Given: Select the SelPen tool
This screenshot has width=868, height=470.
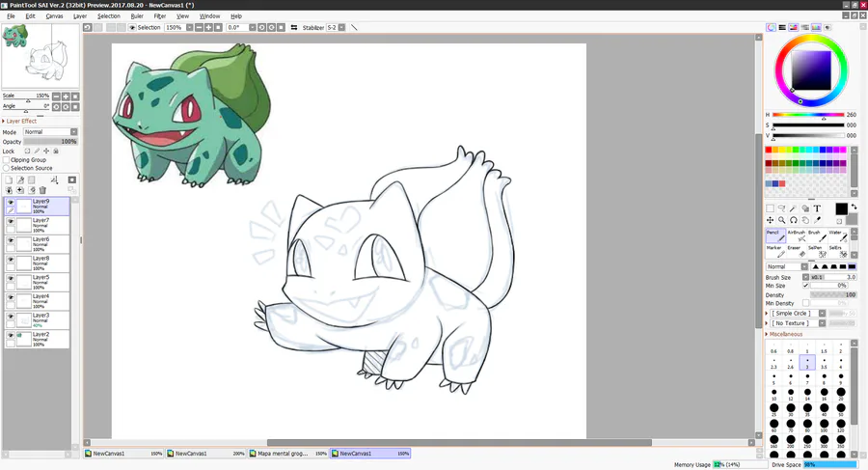Looking at the screenshot, I should pyautogui.click(x=817, y=251).
